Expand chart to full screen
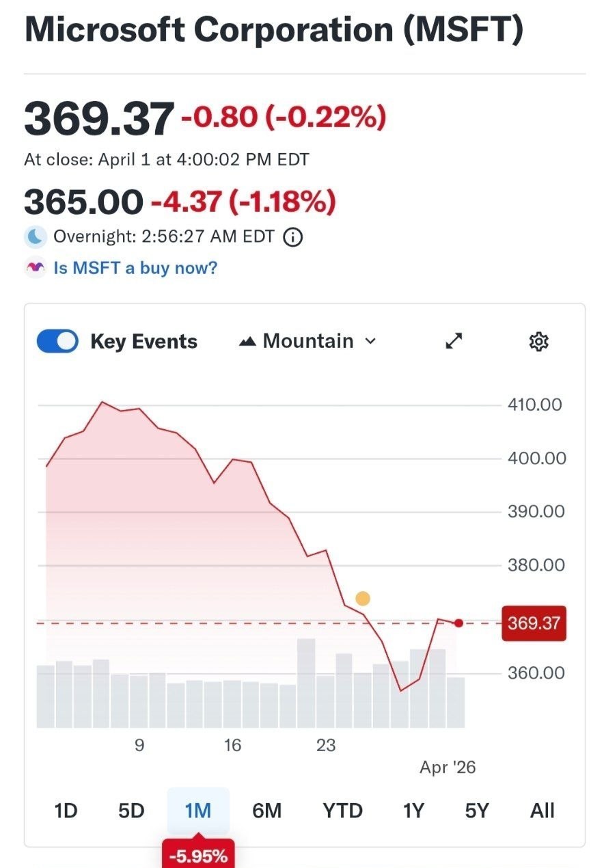This screenshot has width=604, height=868. pos(454,341)
